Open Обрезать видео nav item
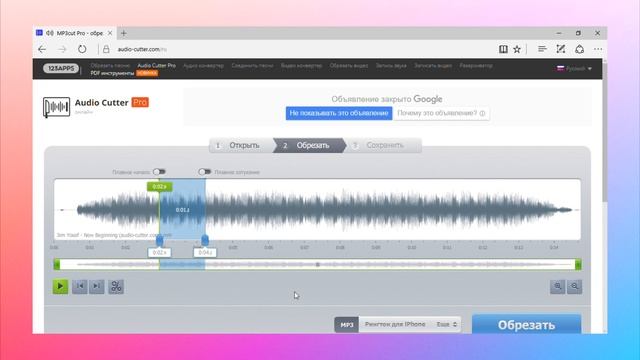Viewport: 640px width, 360px height. click(x=349, y=66)
